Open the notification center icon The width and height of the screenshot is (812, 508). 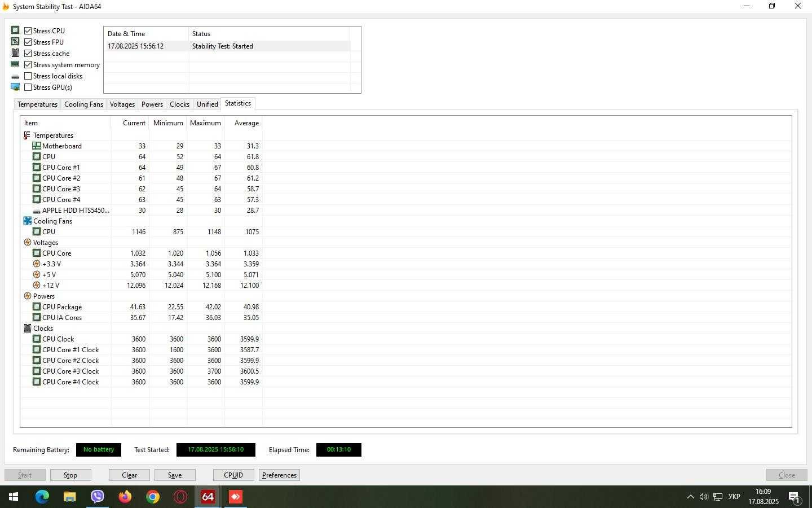pyautogui.click(x=795, y=497)
